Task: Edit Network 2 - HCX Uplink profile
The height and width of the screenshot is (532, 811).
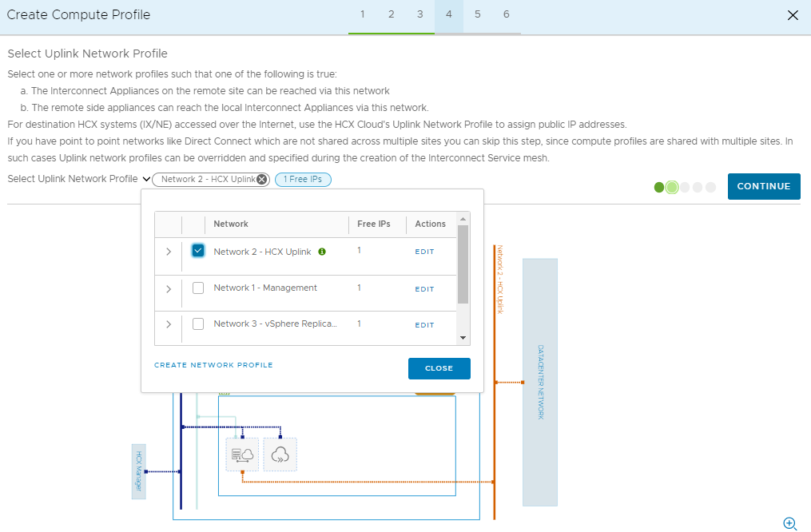Action: pos(424,252)
